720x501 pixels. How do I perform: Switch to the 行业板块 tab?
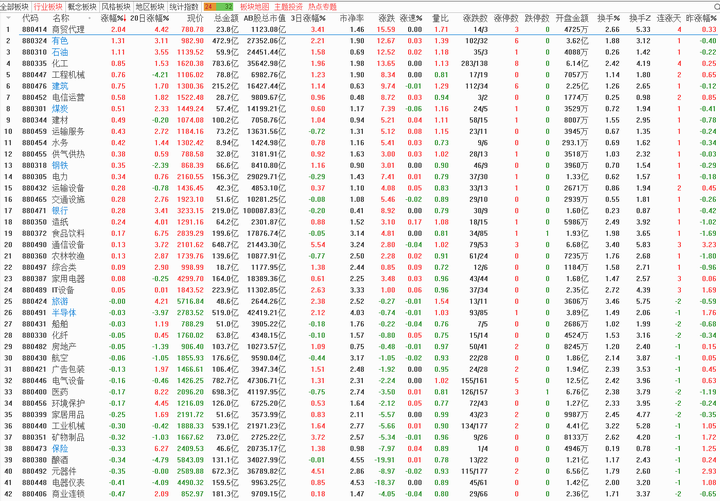[48, 6]
